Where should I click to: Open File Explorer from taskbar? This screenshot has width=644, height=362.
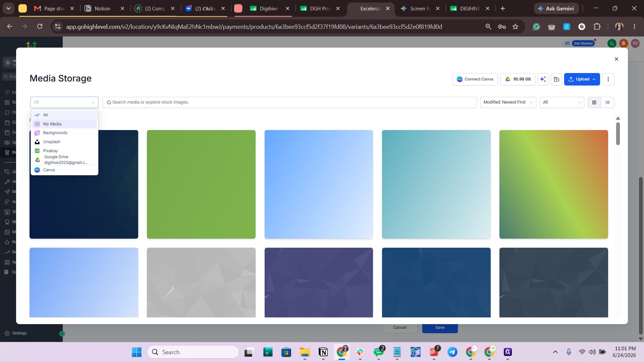305,352
